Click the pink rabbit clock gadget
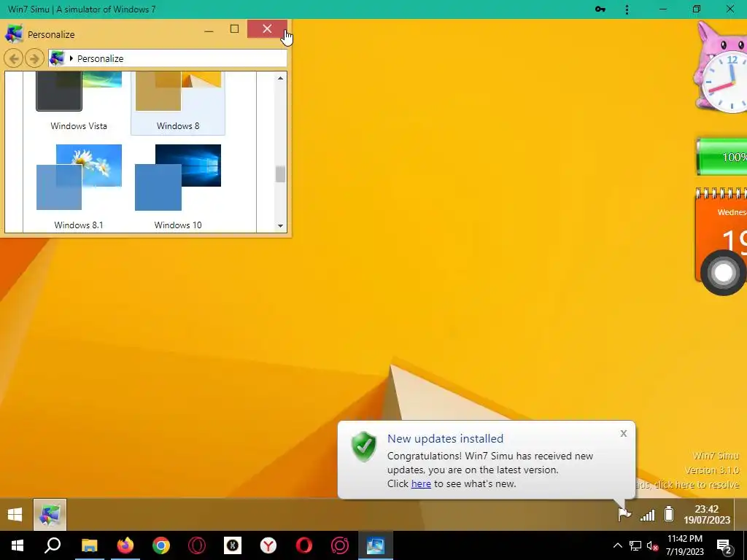 [x=719, y=66]
